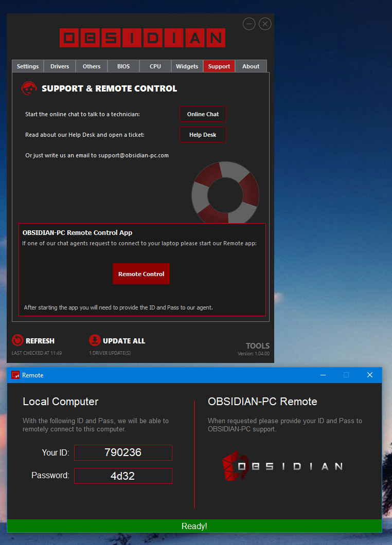Click the Refresh circular arrow icon

pos(17,340)
